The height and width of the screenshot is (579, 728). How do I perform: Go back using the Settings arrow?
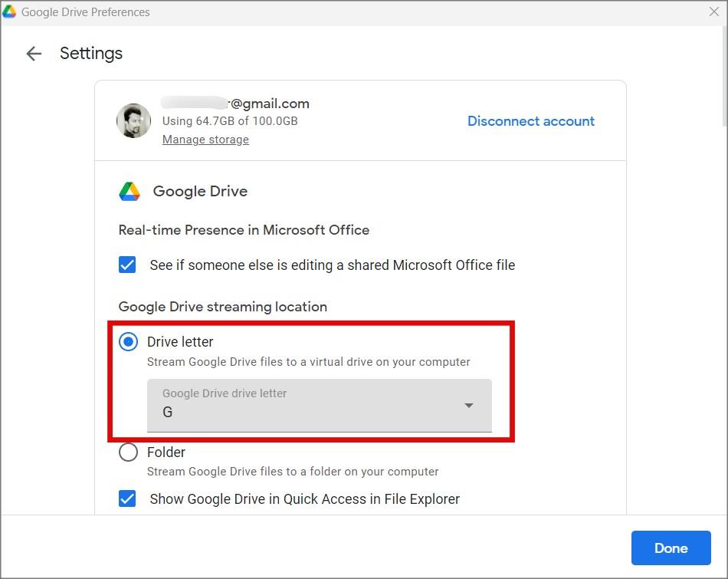(x=34, y=54)
